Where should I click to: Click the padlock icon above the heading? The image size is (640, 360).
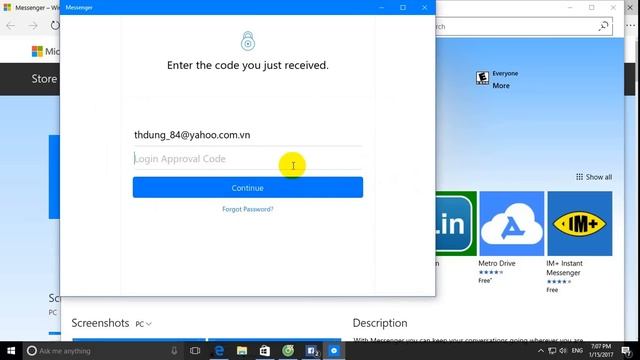click(248, 41)
